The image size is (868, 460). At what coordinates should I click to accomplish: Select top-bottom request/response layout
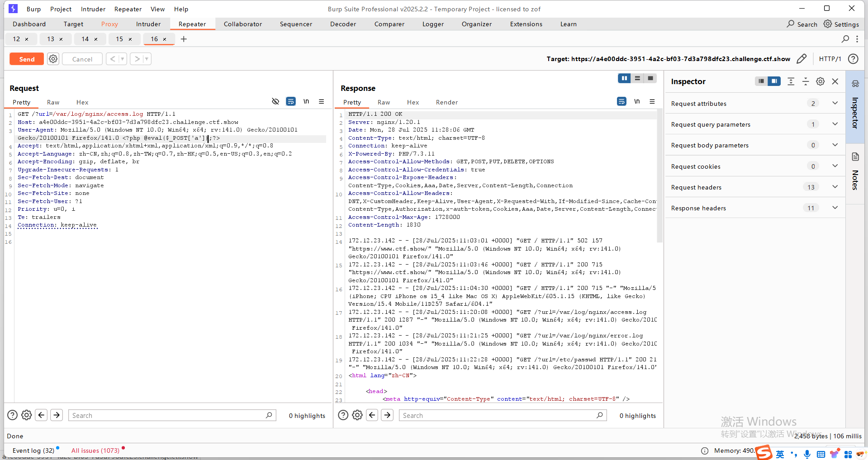point(637,78)
